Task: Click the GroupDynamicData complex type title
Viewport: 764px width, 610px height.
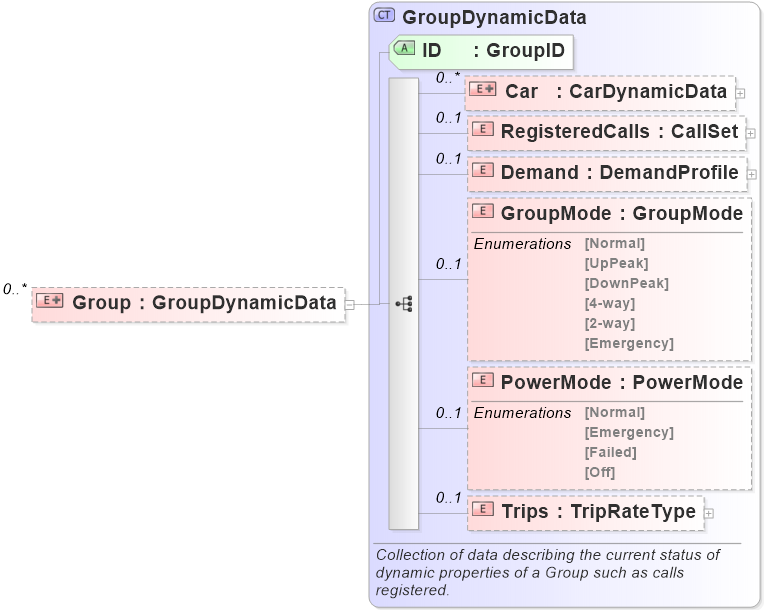Action: click(x=494, y=17)
